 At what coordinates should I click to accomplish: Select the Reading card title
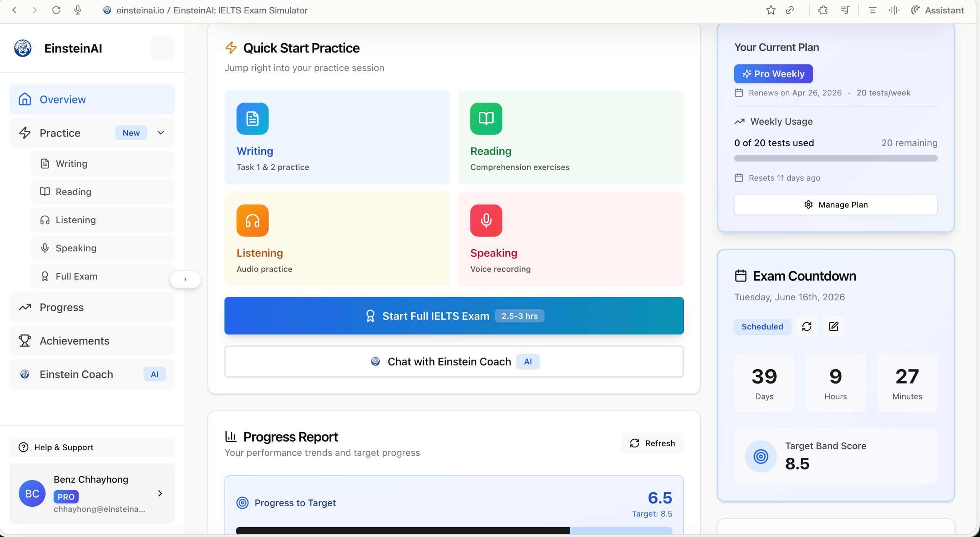(491, 151)
